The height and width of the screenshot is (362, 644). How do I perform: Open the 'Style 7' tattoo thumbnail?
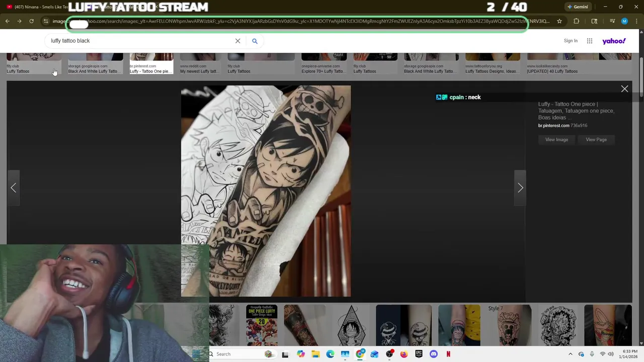(509, 325)
